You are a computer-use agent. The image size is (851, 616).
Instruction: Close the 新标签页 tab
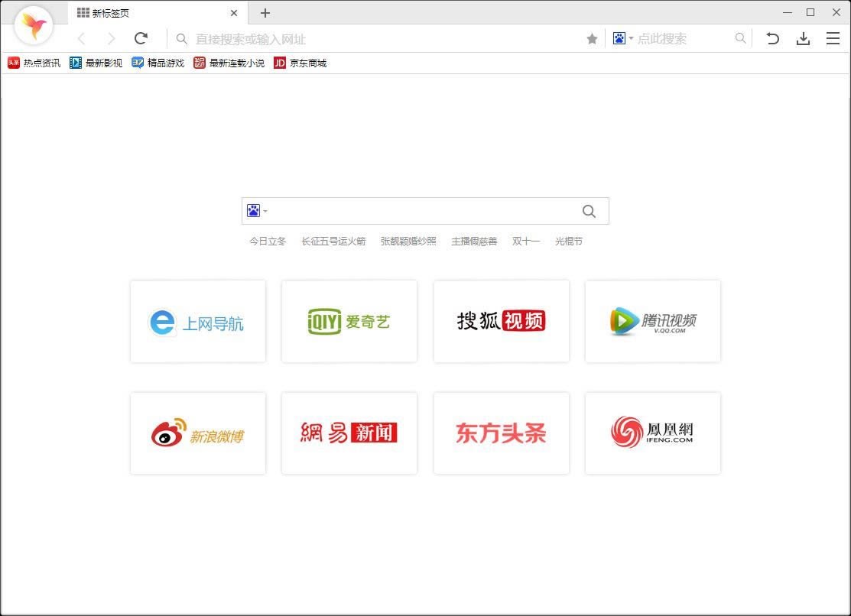234,13
